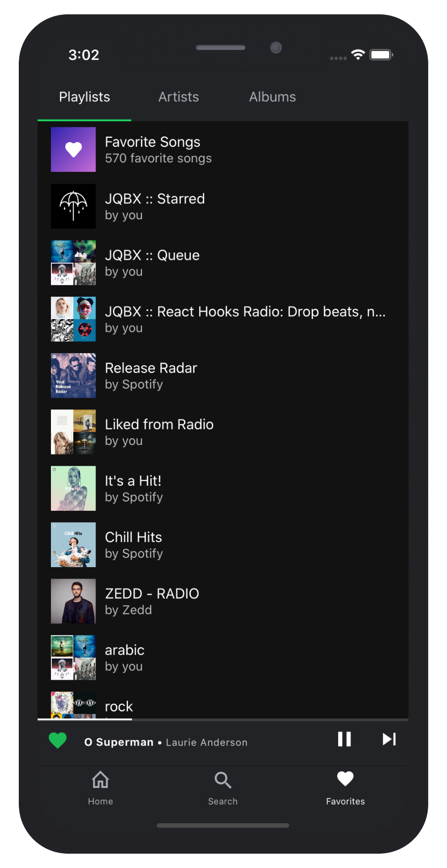Switch to the Artists tab

pos(179,97)
